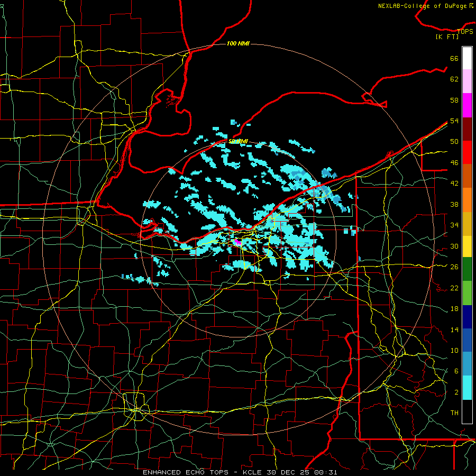The image size is (476, 476).
Task: Click the 100 NMI range ring label
Action: (238, 43)
